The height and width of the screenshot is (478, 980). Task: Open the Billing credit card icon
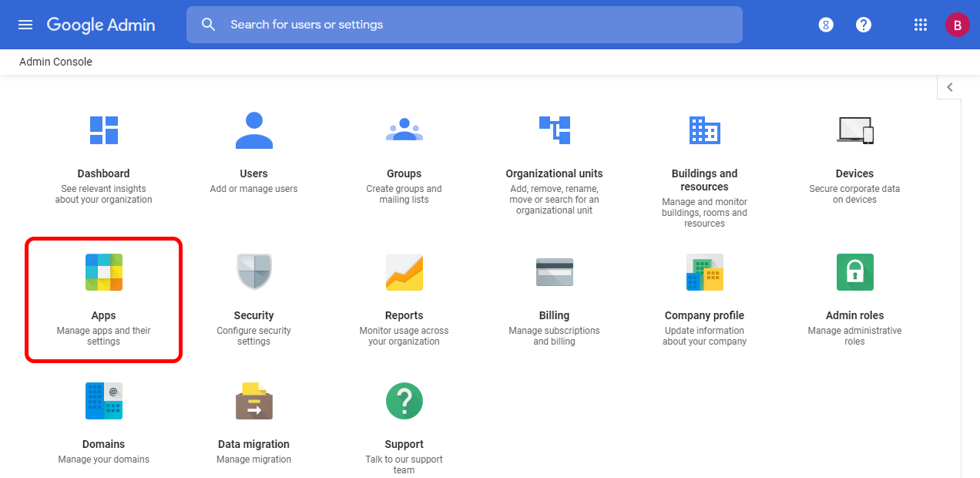click(555, 272)
